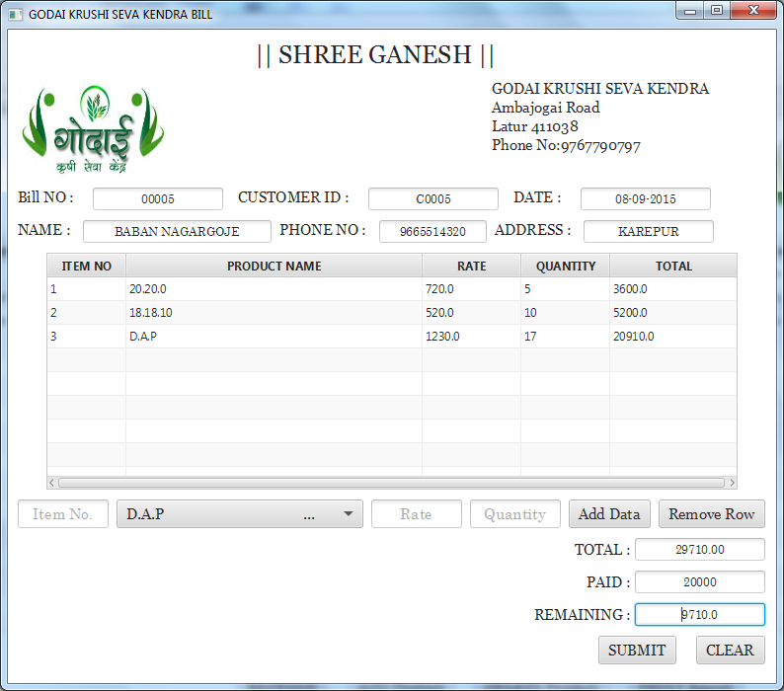Click the TOTAL column header
Image resolution: width=784 pixels, height=691 pixels.
[673, 266]
